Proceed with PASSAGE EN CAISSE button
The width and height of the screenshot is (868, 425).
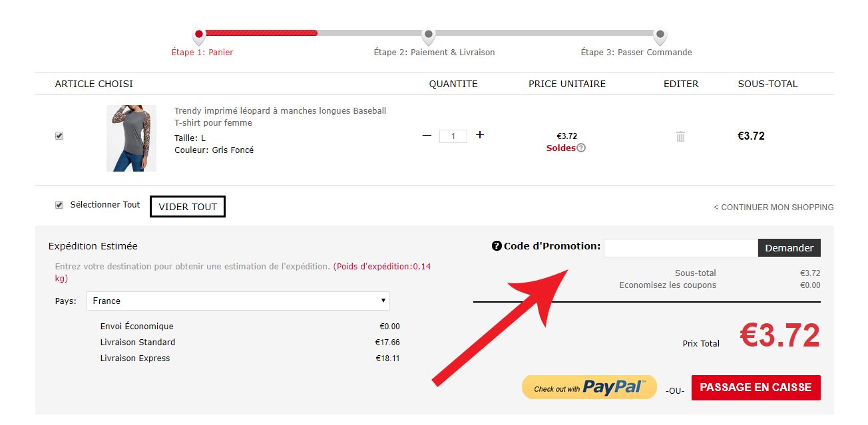[x=756, y=388]
